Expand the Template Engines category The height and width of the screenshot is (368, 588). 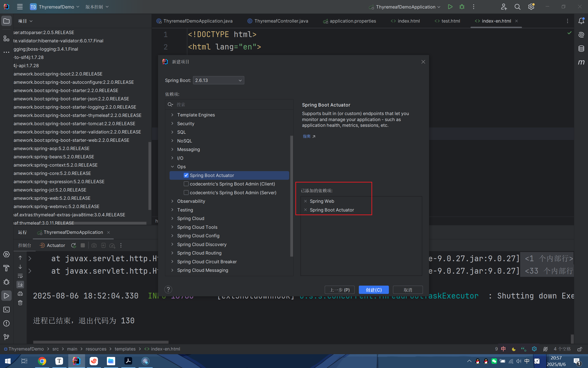(172, 115)
